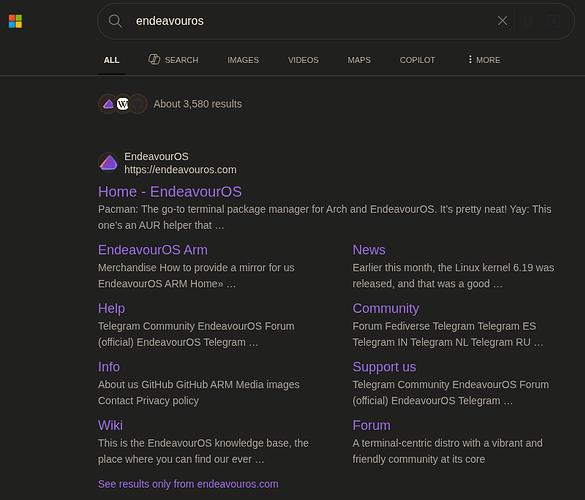Click the GitHub source icon near results count
Viewport: 585px width, 500px height.
click(138, 104)
